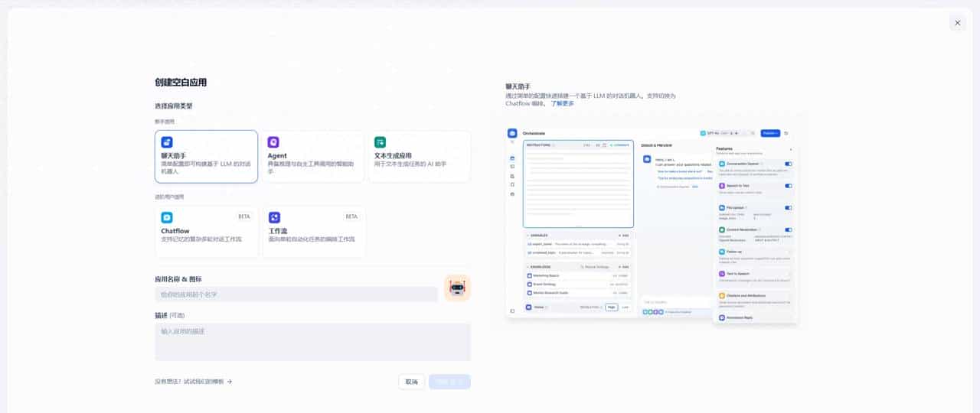
Task: Click the 选择应用类型 label
Action: coord(173,106)
